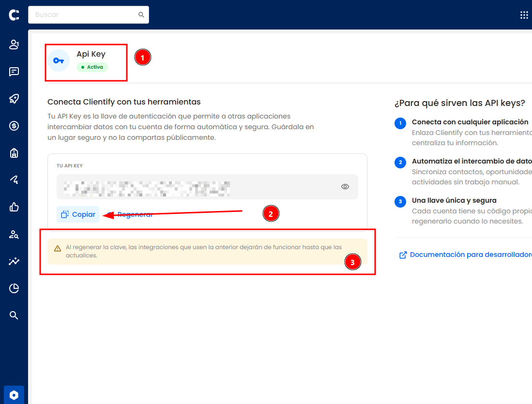Open the sparkle analytics chart icon
Viewport: 532px width, 404px height.
pyautogui.click(x=14, y=261)
